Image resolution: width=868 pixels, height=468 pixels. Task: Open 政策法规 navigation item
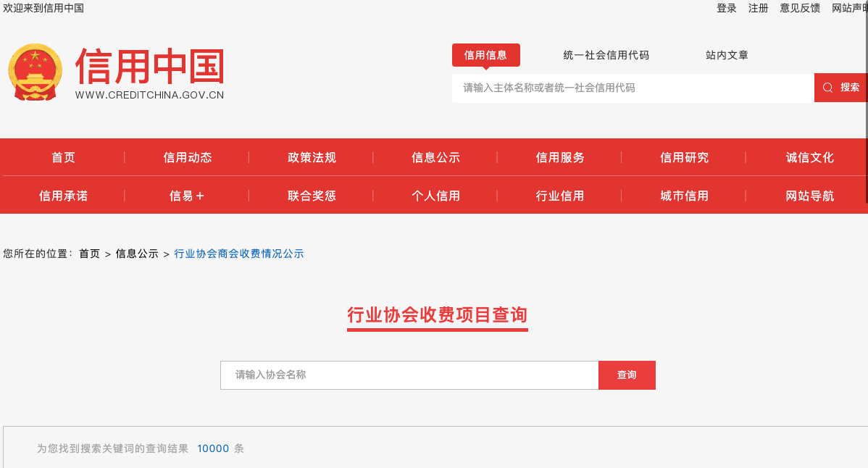(x=312, y=158)
